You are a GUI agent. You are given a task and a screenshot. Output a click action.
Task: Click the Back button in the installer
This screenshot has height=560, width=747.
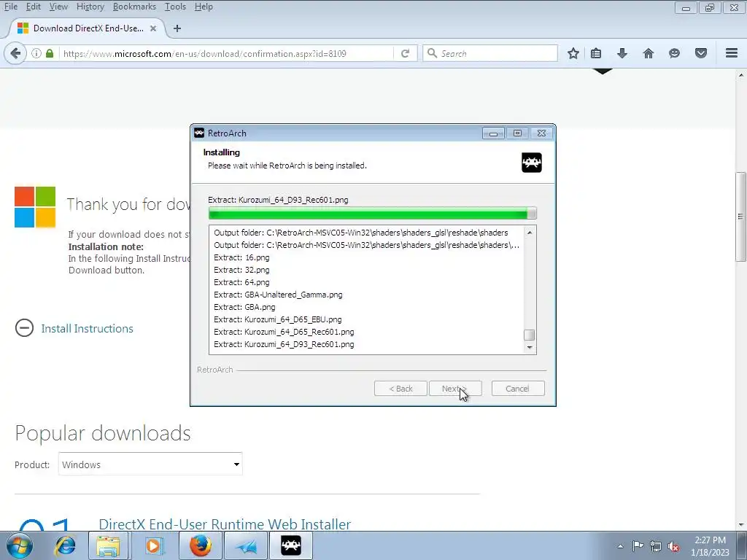tap(400, 389)
